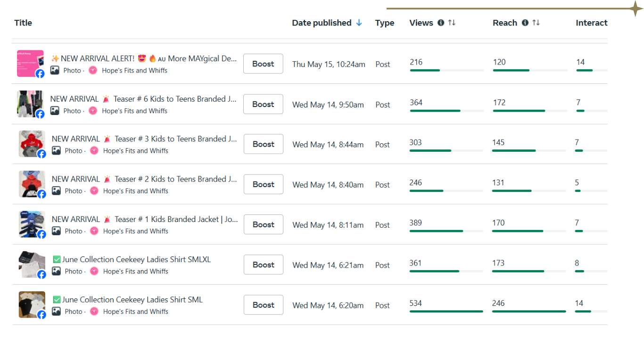This screenshot has height=362, width=644.
Task: Click the Title column header
Action: [23, 23]
